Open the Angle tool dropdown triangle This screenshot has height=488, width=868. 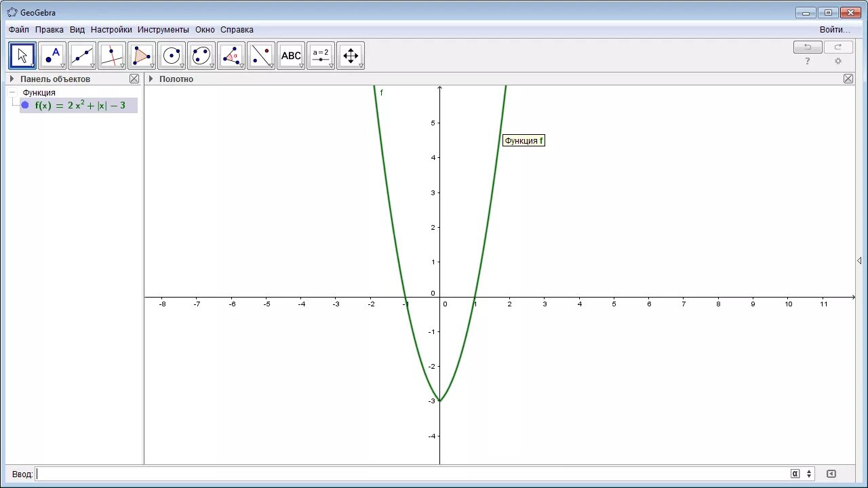[241, 66]
